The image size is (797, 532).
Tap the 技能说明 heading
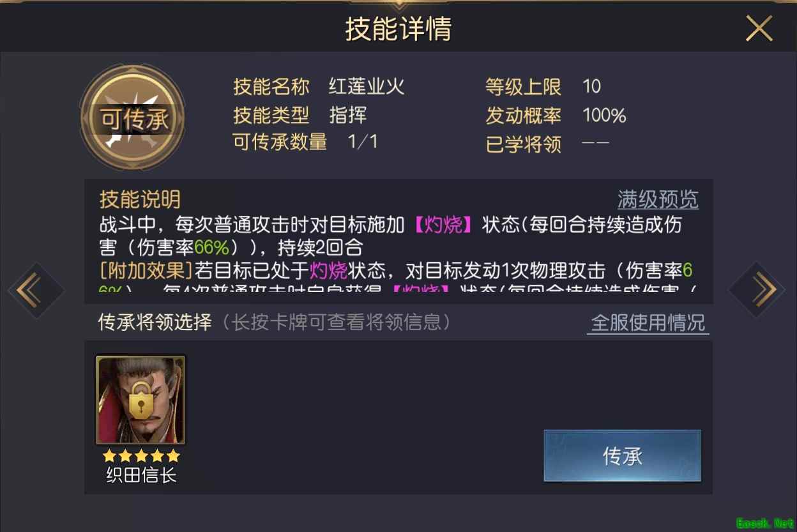tap(140, 200)
